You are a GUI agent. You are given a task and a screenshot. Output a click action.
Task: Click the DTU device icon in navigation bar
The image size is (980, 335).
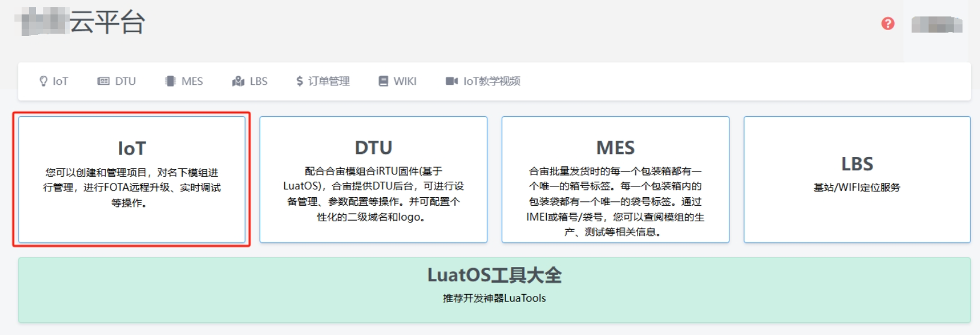click(x=103, y=81)
